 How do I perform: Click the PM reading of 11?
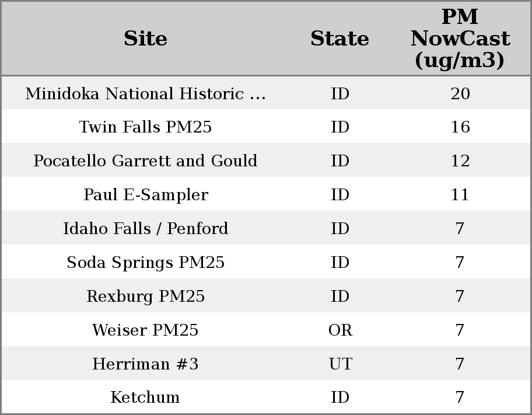460,195
